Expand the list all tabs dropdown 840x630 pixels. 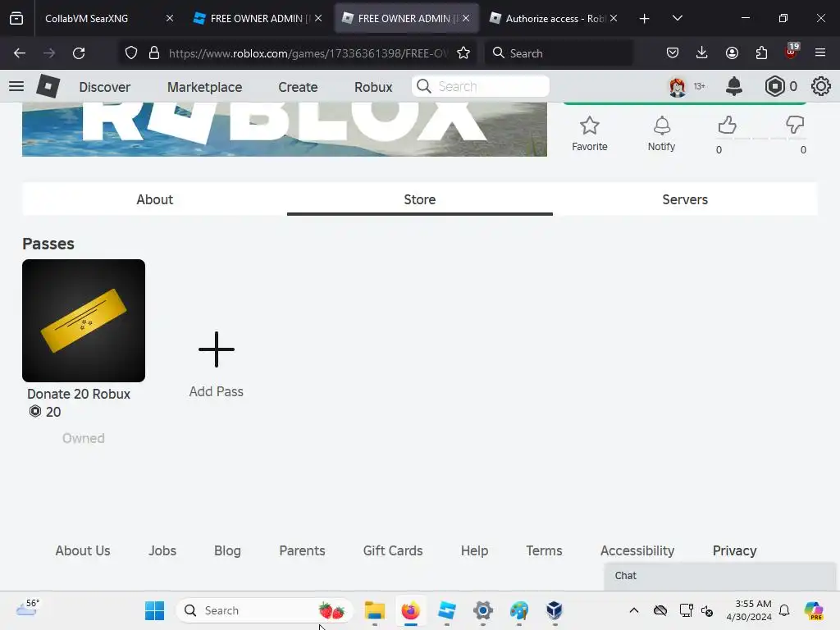click(677, 18)
